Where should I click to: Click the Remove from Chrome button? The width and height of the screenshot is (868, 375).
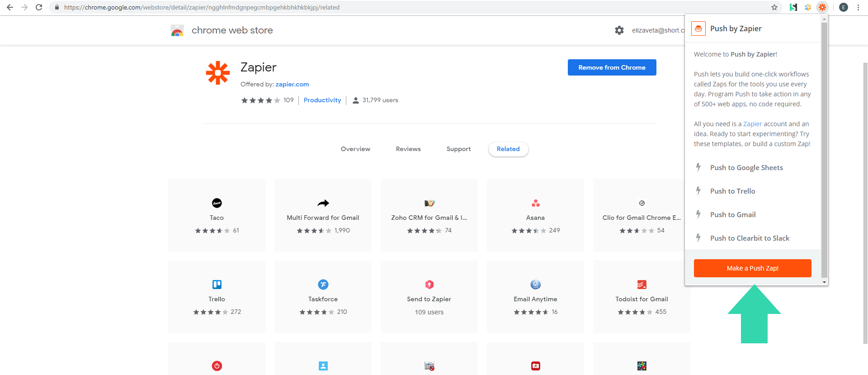[x=612, y=67]
